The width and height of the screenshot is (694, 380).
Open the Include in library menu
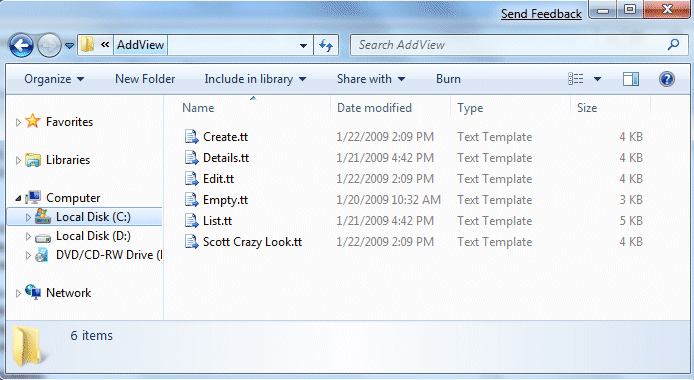pos(255,79)
